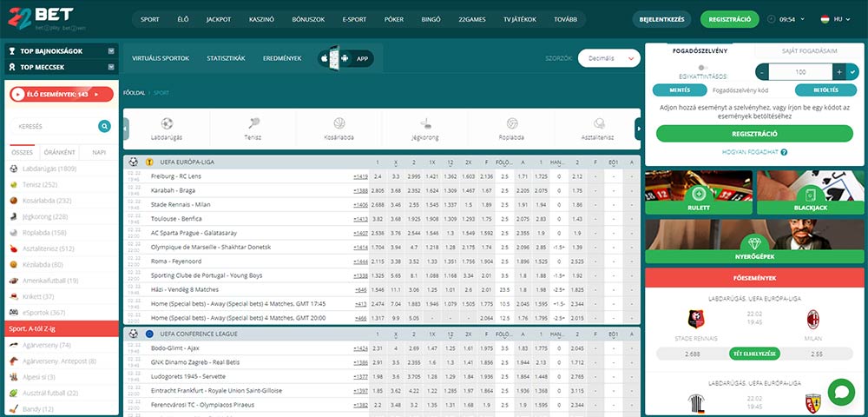Viewport: 868px width, 417px height.
Task: Click the stake amount field showing 100
Action: (800, 72)
